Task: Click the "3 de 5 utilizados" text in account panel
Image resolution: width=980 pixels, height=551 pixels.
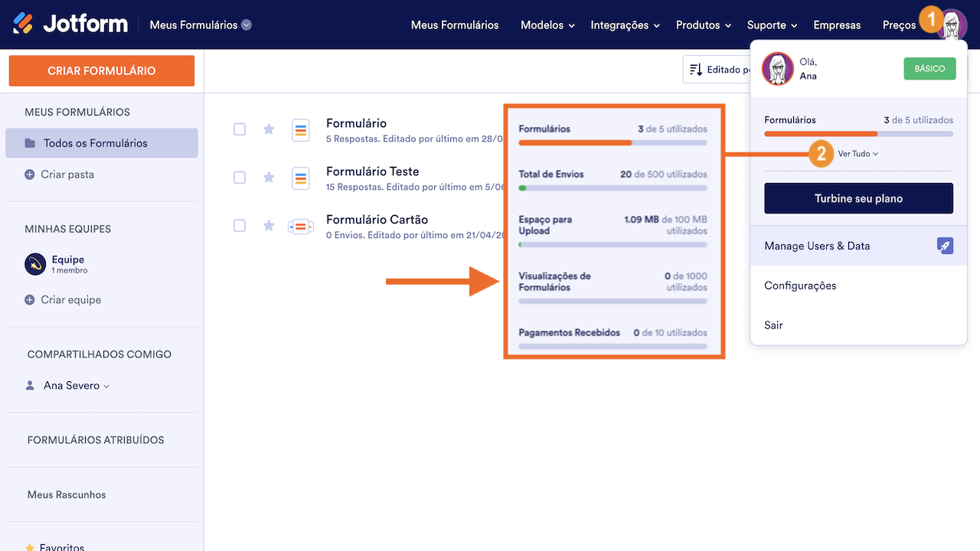Action: coord(919,120)
